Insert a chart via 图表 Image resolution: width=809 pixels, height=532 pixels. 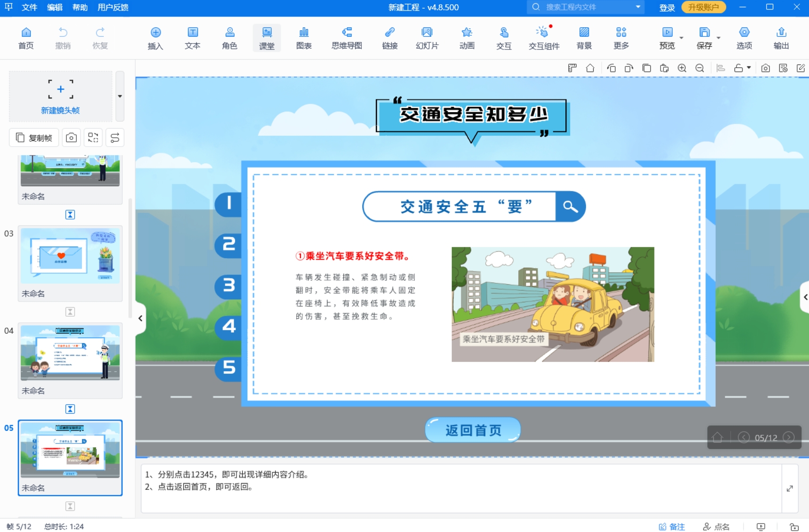[304, 38]
